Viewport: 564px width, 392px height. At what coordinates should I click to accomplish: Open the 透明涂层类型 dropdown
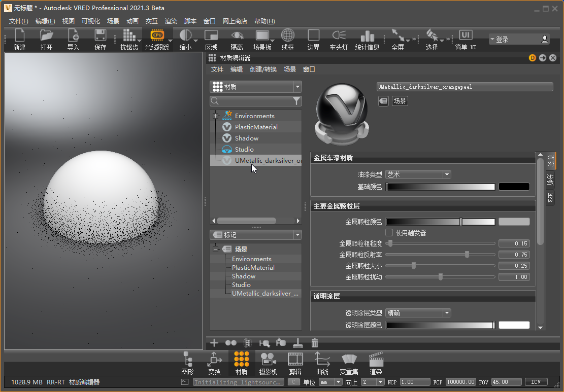(x=418, y=312)
